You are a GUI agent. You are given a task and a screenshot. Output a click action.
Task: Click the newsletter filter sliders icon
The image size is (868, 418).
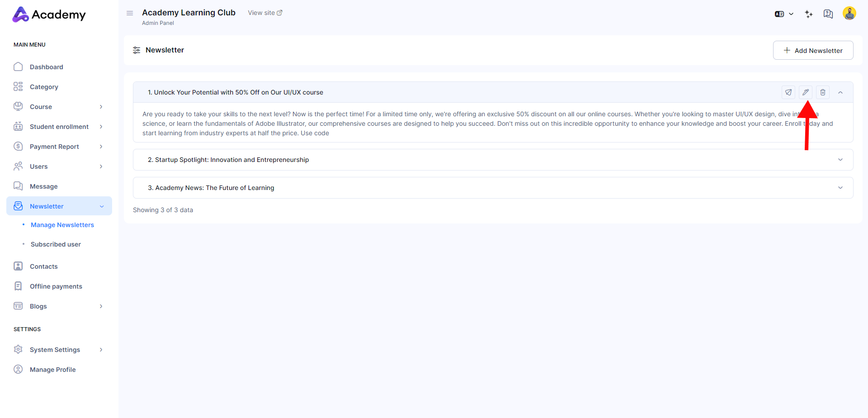coord(137,50)
